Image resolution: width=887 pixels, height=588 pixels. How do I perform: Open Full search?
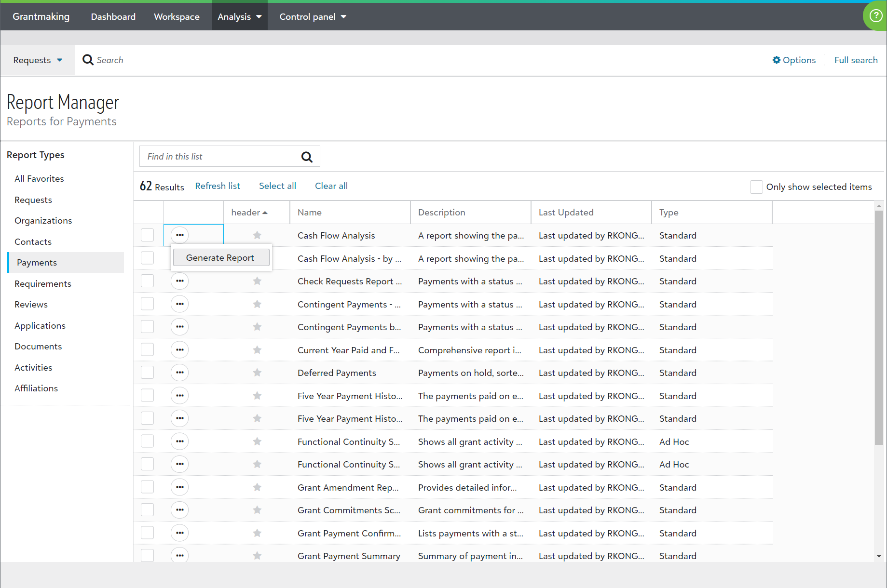point(856,60)
